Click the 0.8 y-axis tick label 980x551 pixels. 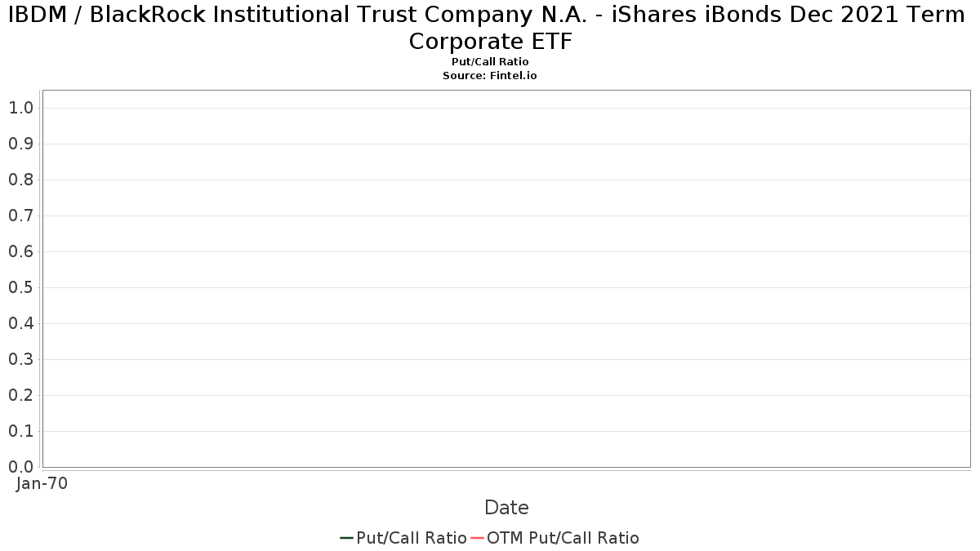pyautogui.click(x=20, y=180)
